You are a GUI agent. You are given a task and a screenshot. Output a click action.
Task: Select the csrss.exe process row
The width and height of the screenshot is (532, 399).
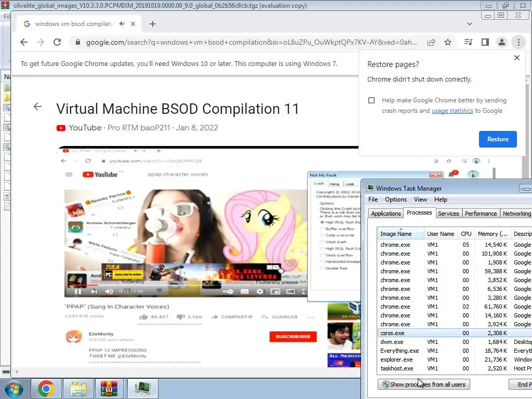coord(455,333)
